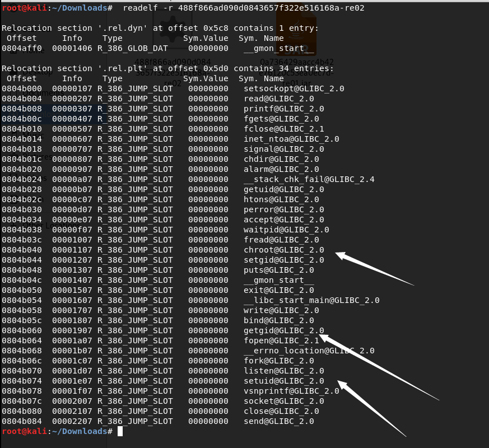Click the white arrow pointing at getgid
This screenshot has width=489, height=448.
tap(378, 367)
